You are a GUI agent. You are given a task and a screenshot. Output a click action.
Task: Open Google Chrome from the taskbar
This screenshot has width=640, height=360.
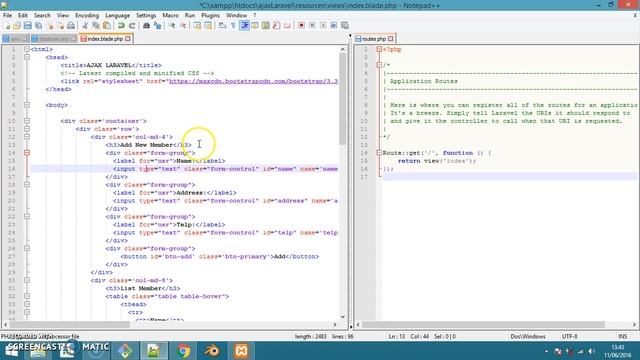click(x=183, y=351)
